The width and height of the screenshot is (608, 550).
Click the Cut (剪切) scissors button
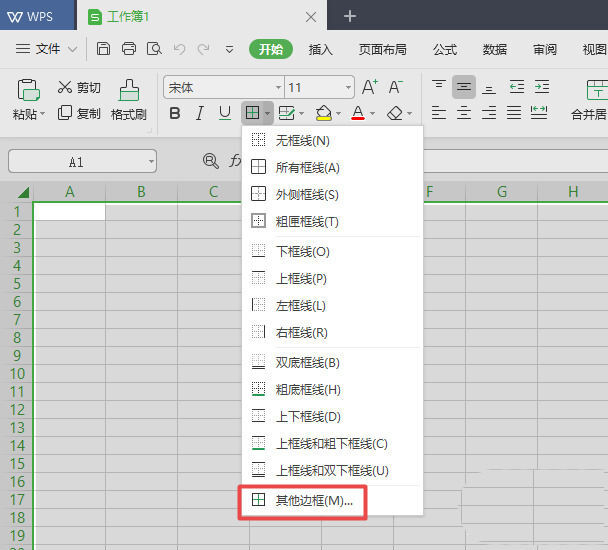click(x=79, y=87)
